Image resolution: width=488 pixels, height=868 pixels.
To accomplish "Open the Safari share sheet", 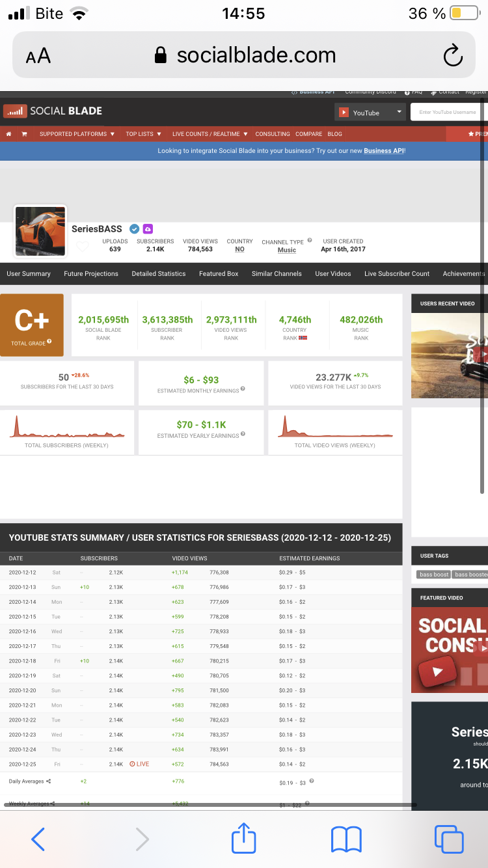I will tap(244, 837).
